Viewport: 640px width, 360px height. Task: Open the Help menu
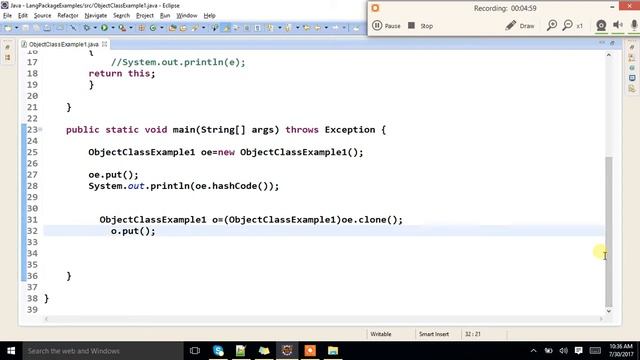tap(209, 16)
